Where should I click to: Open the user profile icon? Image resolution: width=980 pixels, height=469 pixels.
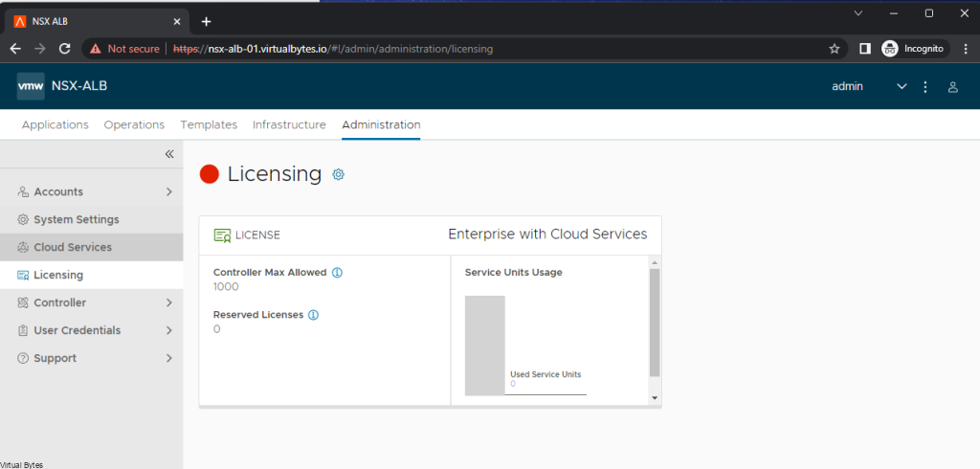pyautogui.click(x=953, y=87)
